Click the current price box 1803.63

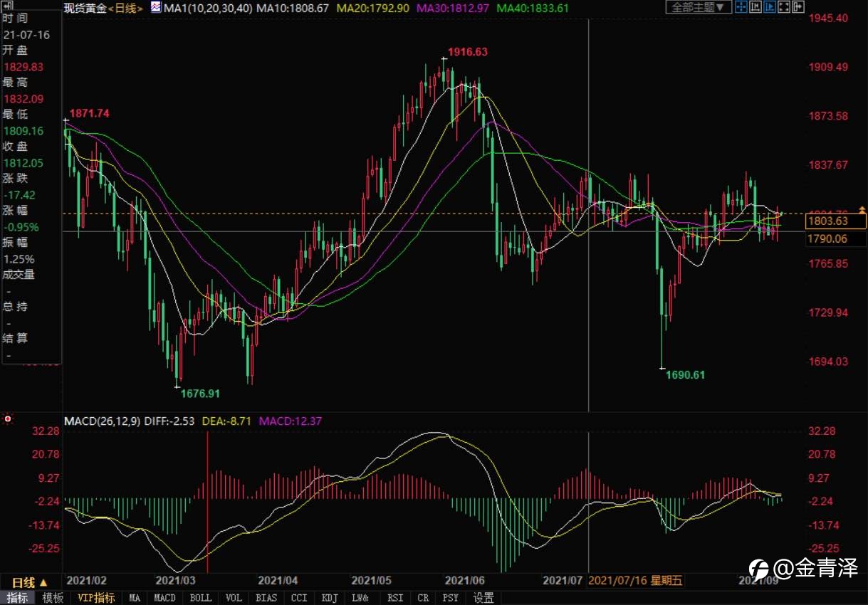click(837, 222)
